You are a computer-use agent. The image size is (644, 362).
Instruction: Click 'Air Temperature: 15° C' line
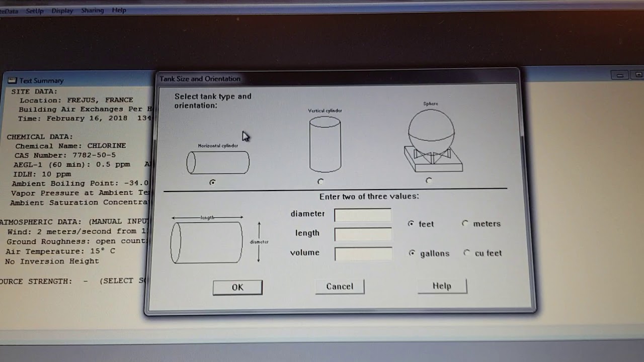click(60, 251)
